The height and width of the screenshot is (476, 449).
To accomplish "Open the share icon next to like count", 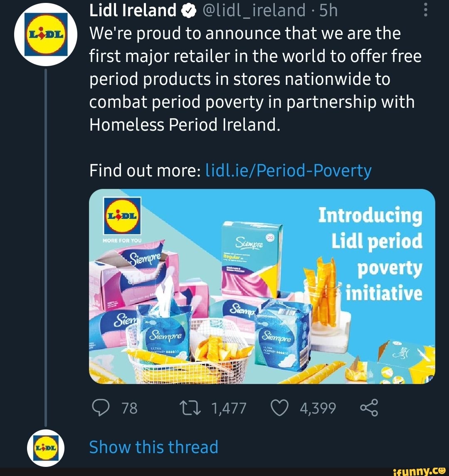I will pos(369,408).
